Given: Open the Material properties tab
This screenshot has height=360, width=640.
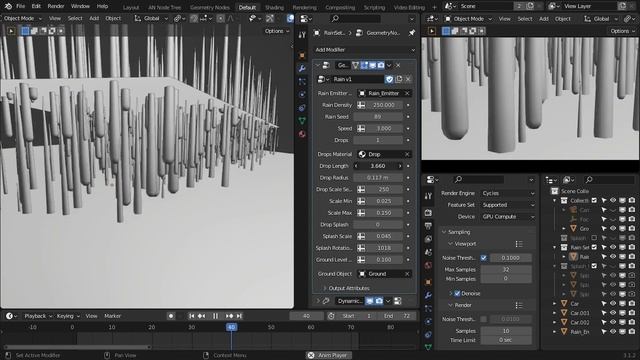Looking at the screenshot, I should coord(302,134).
